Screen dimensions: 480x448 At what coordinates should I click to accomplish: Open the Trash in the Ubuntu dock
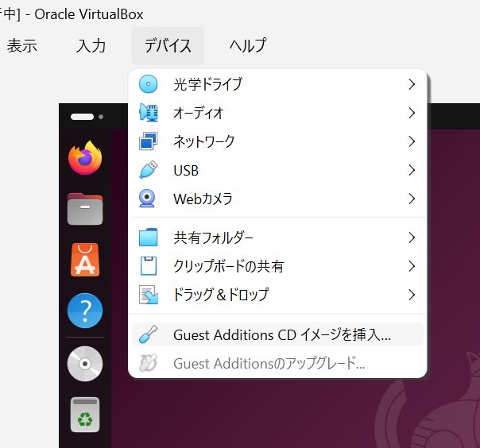click(x=85, y=415)
